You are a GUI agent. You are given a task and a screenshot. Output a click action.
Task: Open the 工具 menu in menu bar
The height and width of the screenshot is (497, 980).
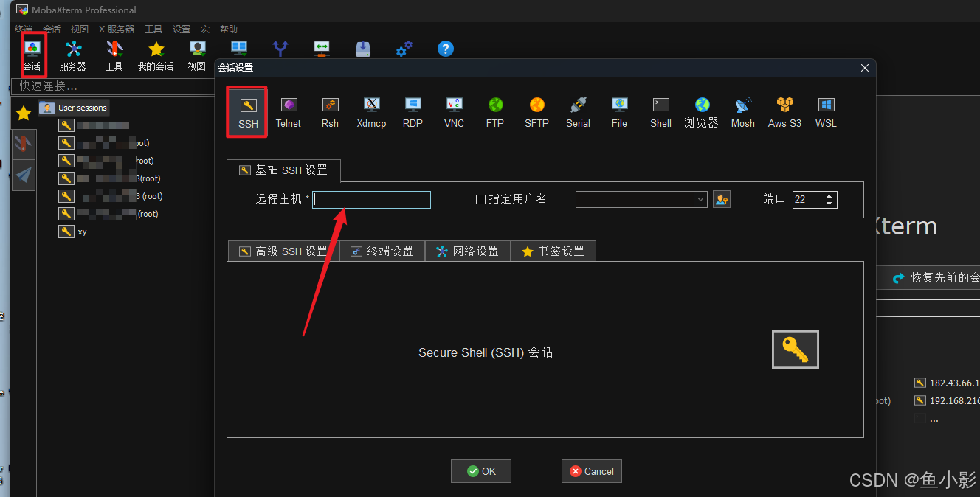153,29
